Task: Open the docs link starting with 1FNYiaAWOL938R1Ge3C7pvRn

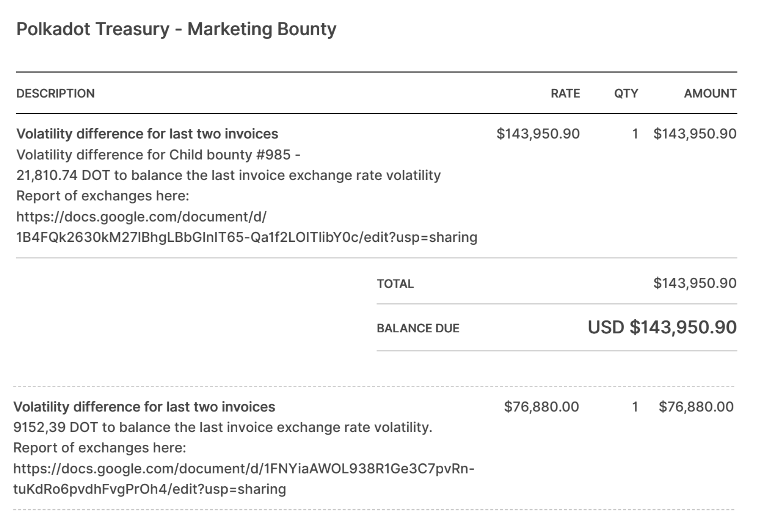Action: coord(244,469)
